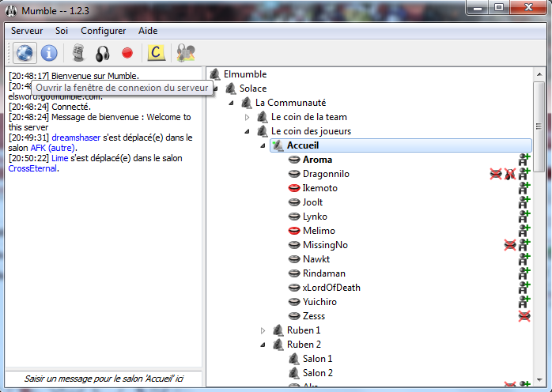
Task: Click Zesss's muted icon
Action: pyautogui.click(x=524, y=316)
